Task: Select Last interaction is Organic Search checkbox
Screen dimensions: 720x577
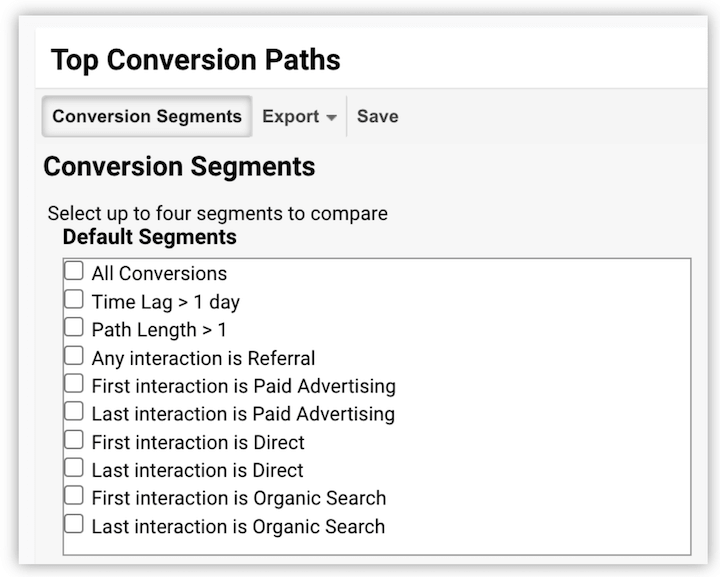Action: [x=74, y=524]
